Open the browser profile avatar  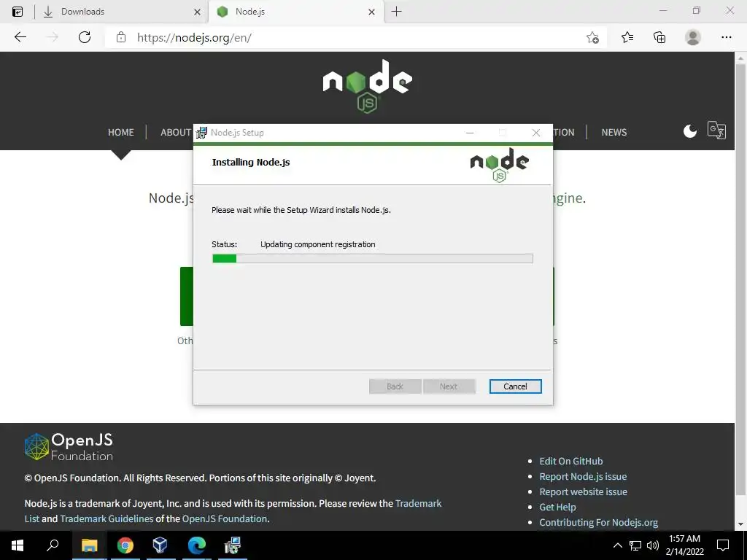point(693,37)
